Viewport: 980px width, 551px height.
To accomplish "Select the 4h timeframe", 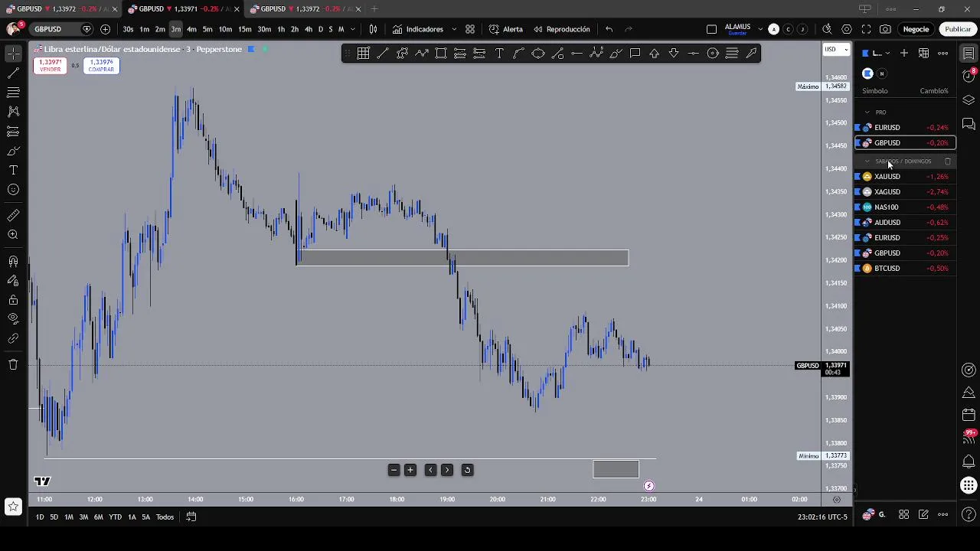I will coord(308,29).
